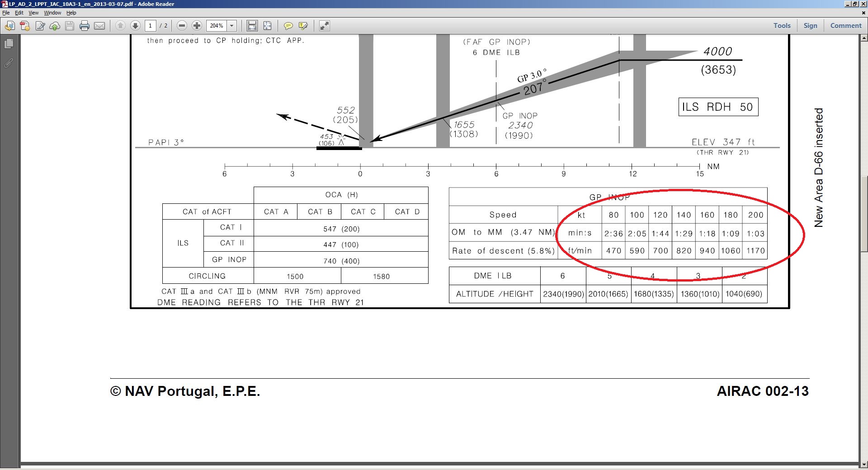Toggle read mode fullscreen arrows icon
The height and width of the screenshot is (470, 868).
click(324, 26)
